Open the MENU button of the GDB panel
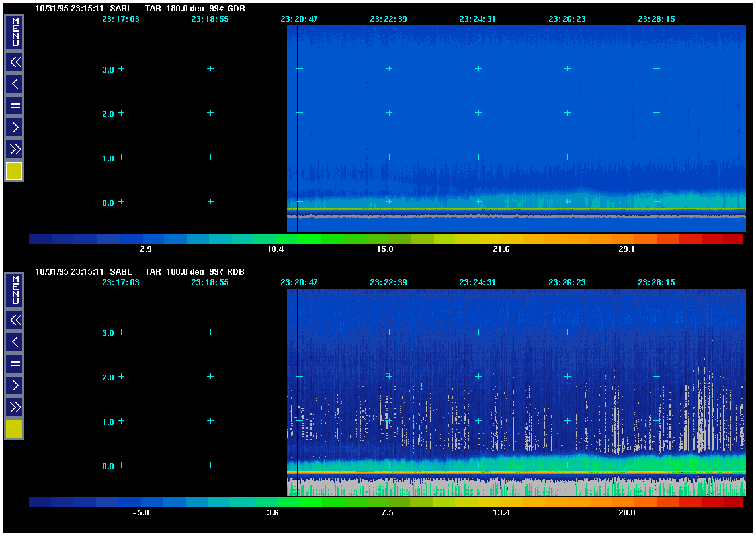The height and width of the screenshot is (536, 756). click(15, 32)
